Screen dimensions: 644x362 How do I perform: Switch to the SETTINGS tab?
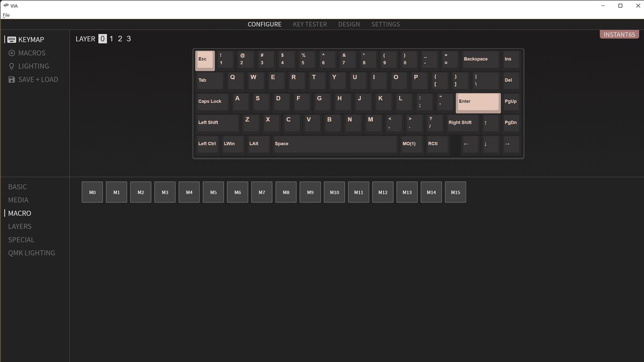[x=385, y=24]
